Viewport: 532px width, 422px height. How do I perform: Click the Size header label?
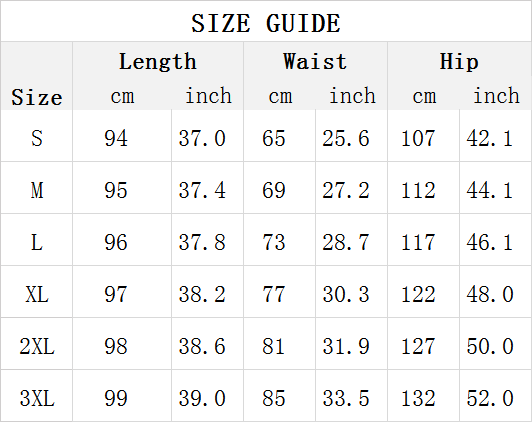(37, 97)
